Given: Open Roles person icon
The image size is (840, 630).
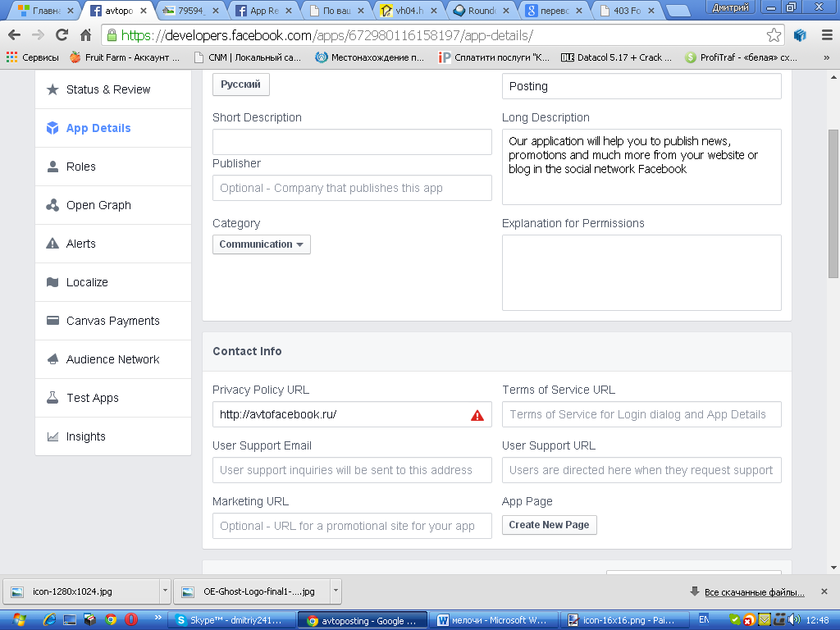Looking at the screenshot, I should click(52, 167).
